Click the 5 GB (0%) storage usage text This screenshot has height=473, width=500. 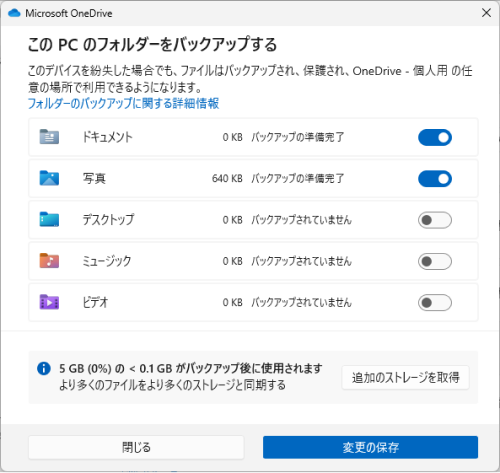tap(191, 368)
